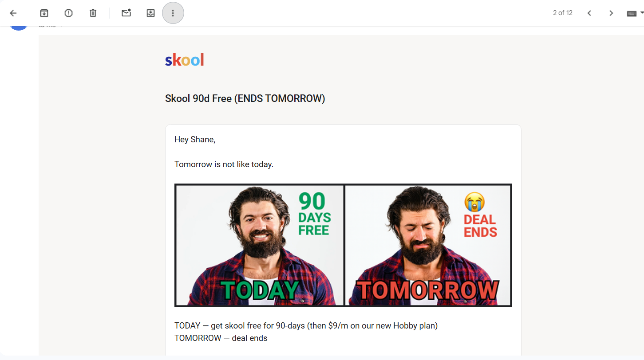Click the "2 of 12" message counter
The width and height of the screenshot is (644, 360).
coord(562,13)
